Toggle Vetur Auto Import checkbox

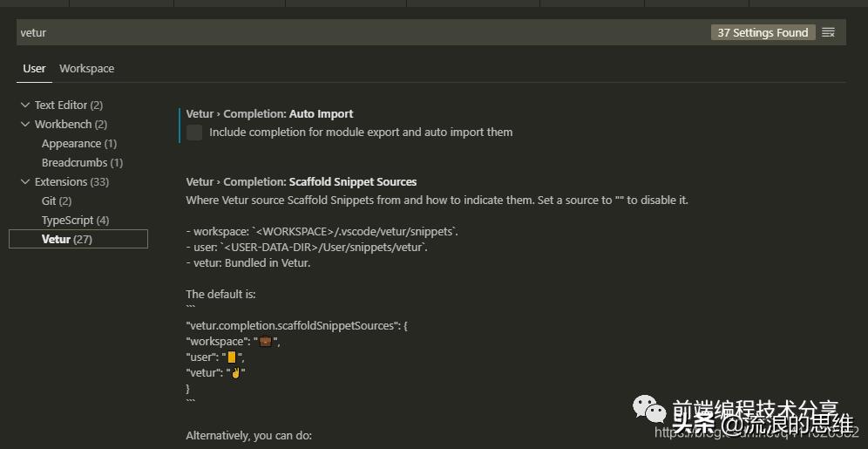click(x=194, y=133)
